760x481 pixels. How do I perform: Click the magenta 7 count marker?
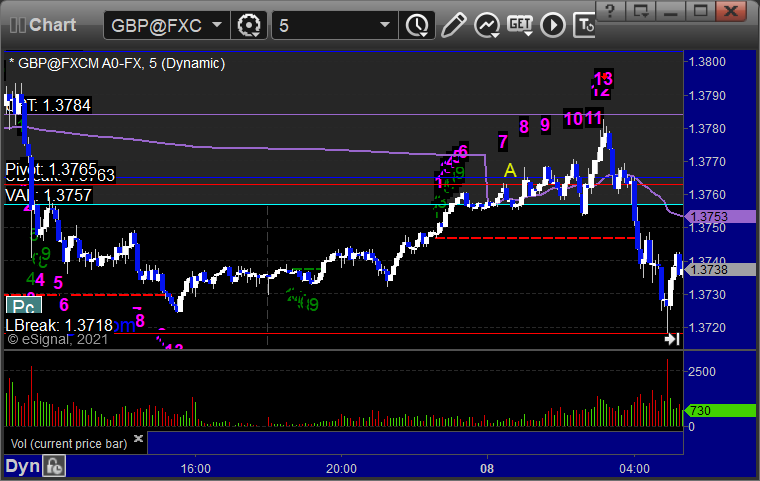pos(503,142)
